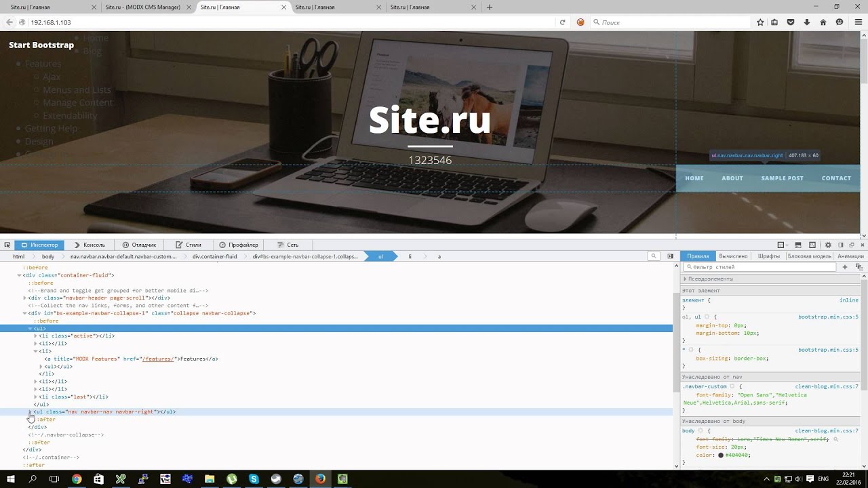
Task: Activate the element picker tool in devtools
Action: tap(7, 245)
